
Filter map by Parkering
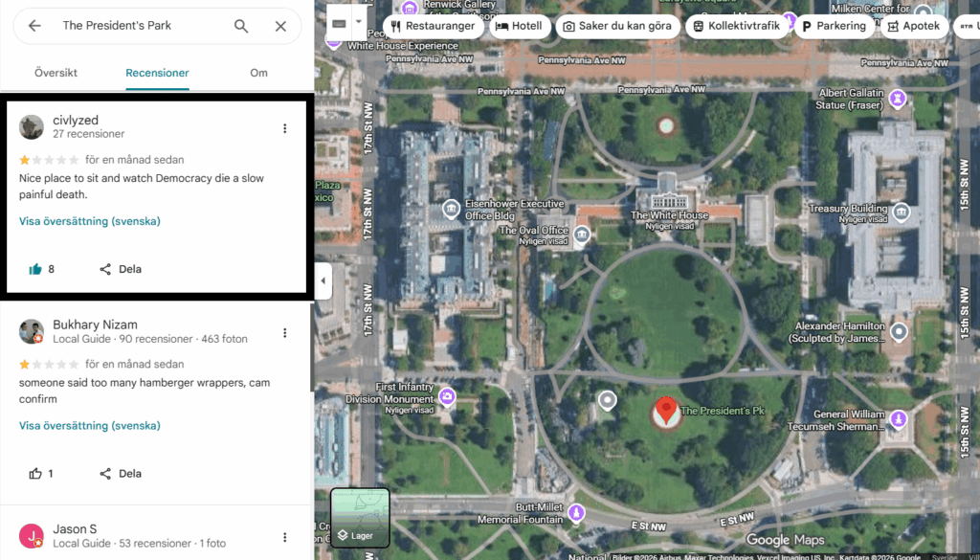(834, 26)
